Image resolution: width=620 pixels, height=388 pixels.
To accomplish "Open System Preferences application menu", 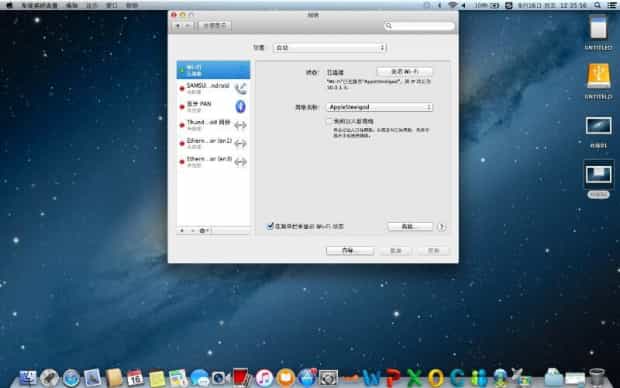I will pos(39,5).
